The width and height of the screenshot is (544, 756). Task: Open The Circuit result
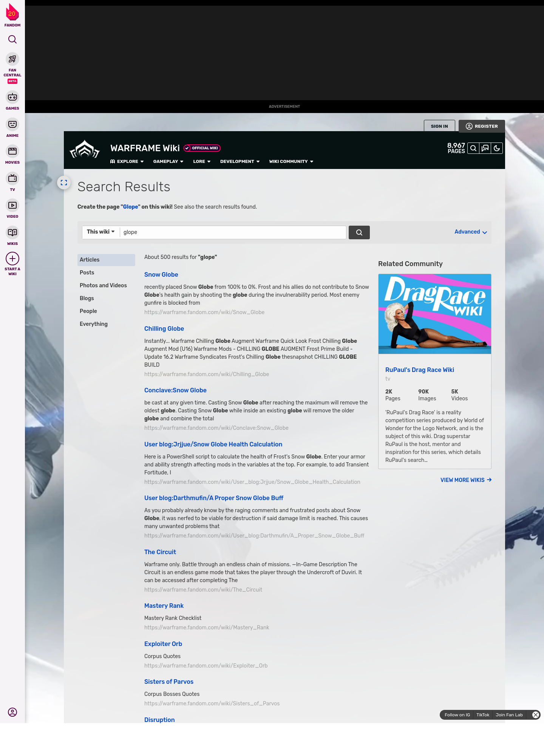tap(160, 552)
